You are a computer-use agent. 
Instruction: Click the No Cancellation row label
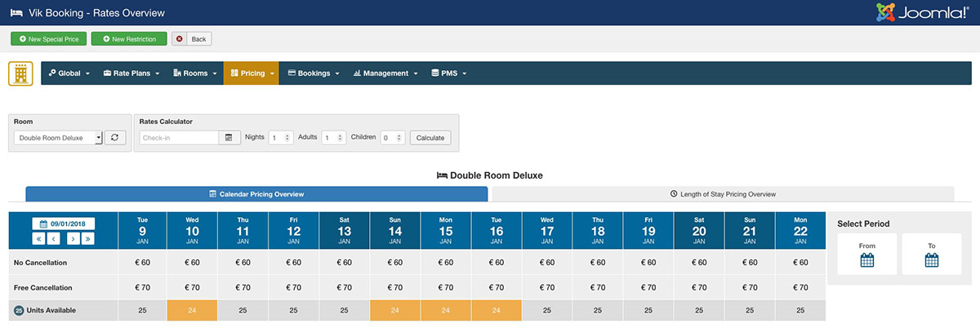pos(40,263)
